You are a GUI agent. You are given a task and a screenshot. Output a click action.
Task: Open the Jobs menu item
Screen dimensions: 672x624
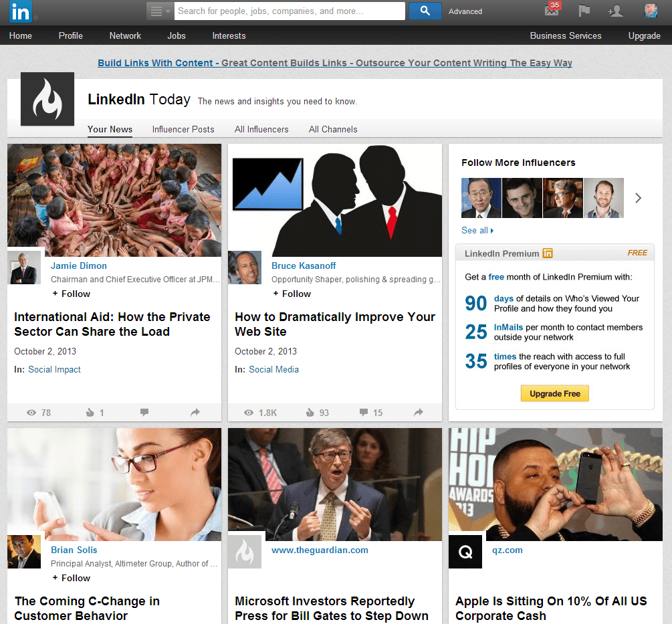[x=177, y=35]
